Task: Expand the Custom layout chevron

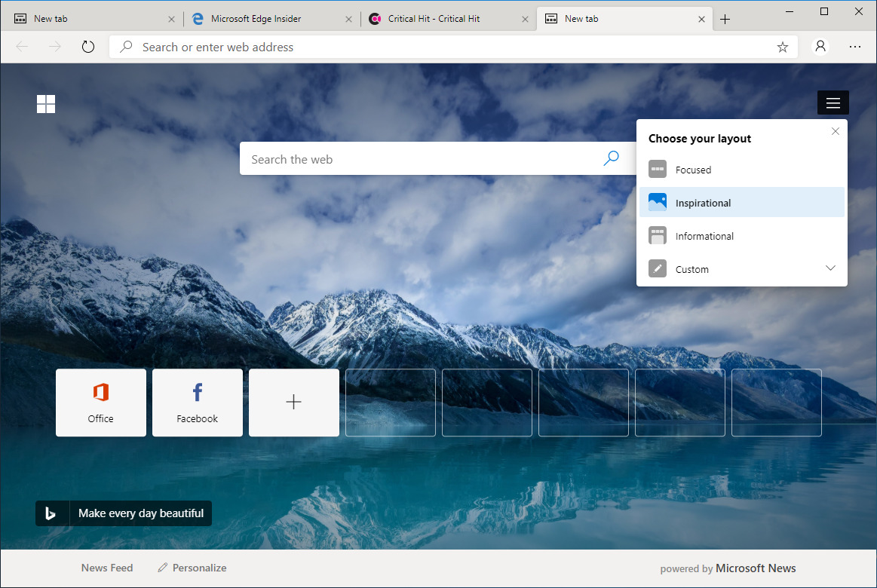Action: 830,268
